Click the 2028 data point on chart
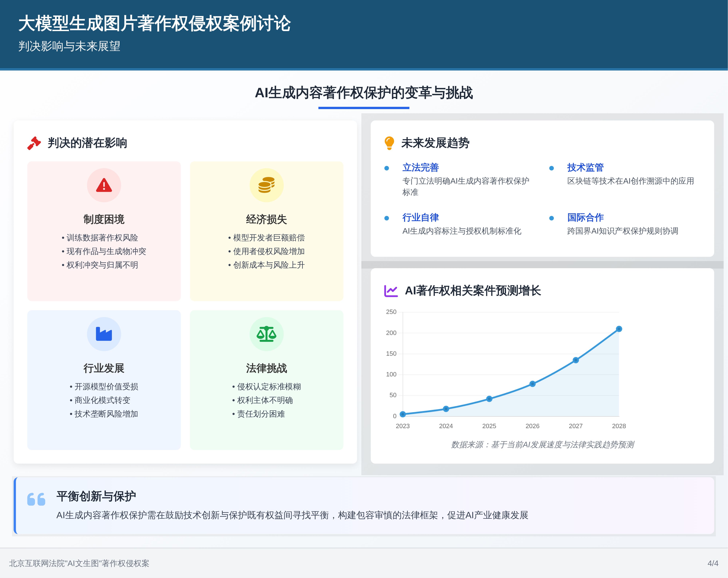 pyautogui.click(x=619, y=329)
